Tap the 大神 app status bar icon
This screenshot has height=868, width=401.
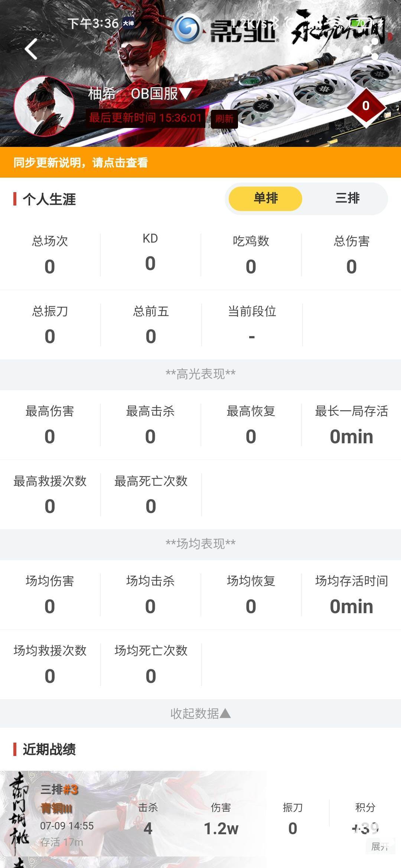click(128, 23)
